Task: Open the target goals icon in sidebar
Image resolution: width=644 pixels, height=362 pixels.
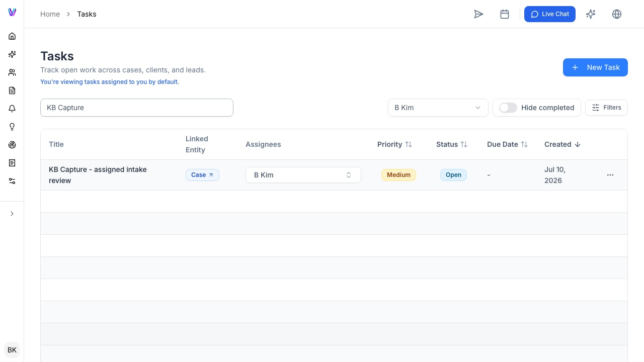Action: click(x=12, y=145)
